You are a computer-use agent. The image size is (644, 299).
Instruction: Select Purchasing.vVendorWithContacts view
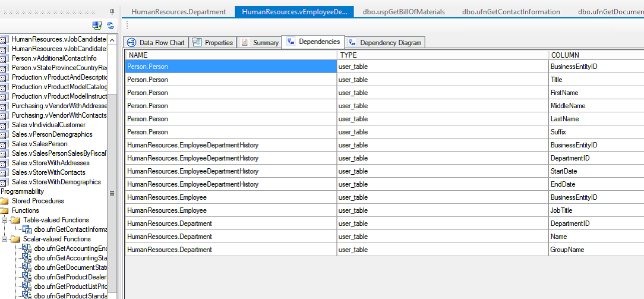pyautogui.click(x=59, y=115)
